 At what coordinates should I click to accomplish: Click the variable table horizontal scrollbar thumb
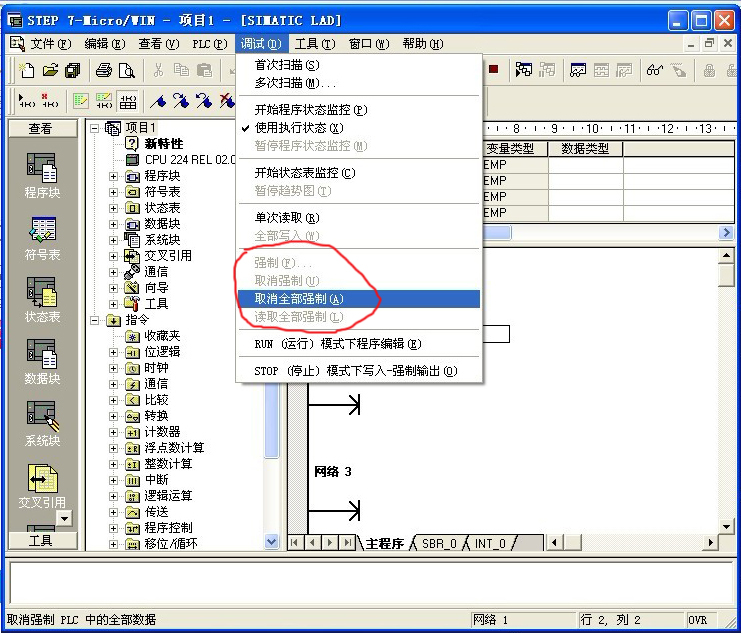point(496,233)
